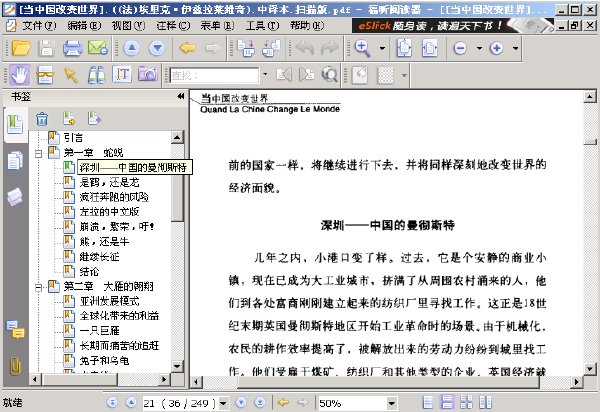The height and width of the screenshot is (412, 600).
Task: Open the 50% zoom level dropdown
Action: pos(391,403)
